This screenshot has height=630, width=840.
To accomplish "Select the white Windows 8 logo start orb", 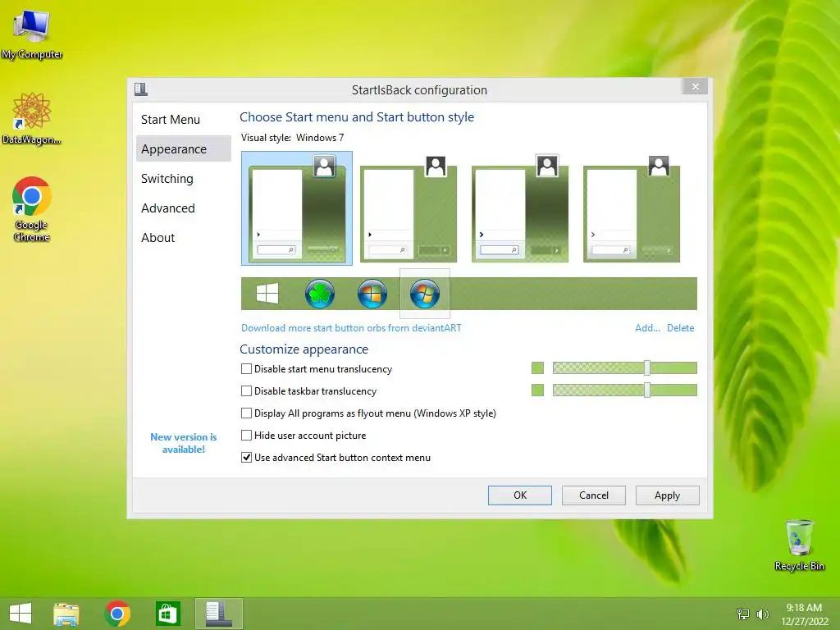I will point(267,294).
